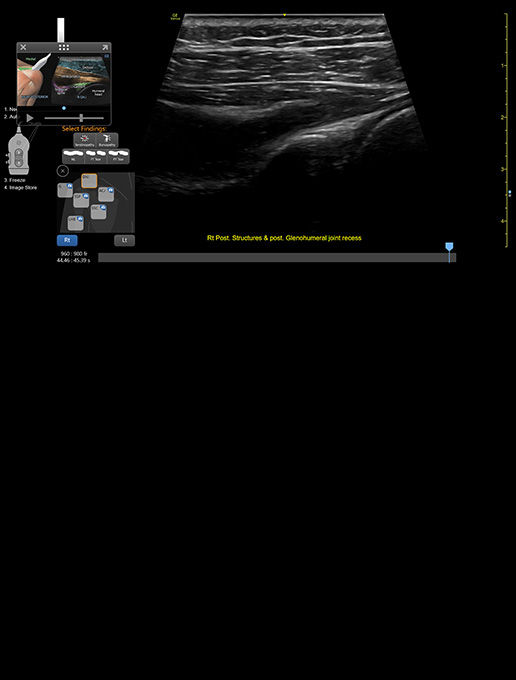Click the circled X clear button
Image resolution: width=516 pixels, height=680 pixels.
[x=63, y=171]
